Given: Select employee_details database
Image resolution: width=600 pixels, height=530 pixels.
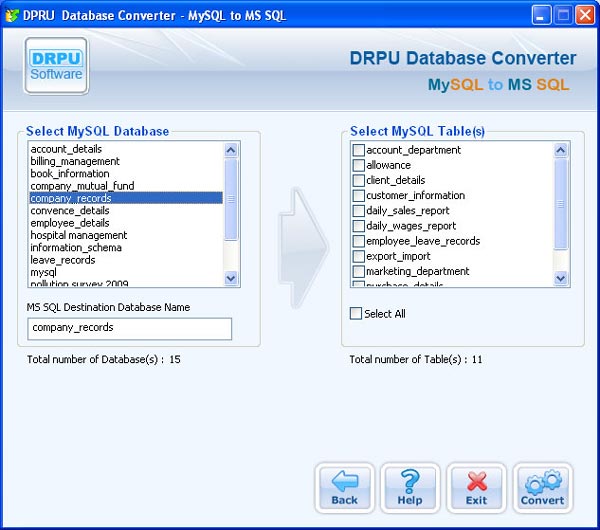Looking at the screenshot, I should click(x=126, y=223).
